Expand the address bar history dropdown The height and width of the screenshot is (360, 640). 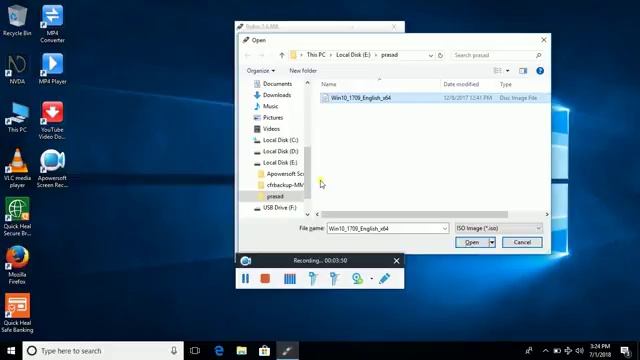(431, 55)
